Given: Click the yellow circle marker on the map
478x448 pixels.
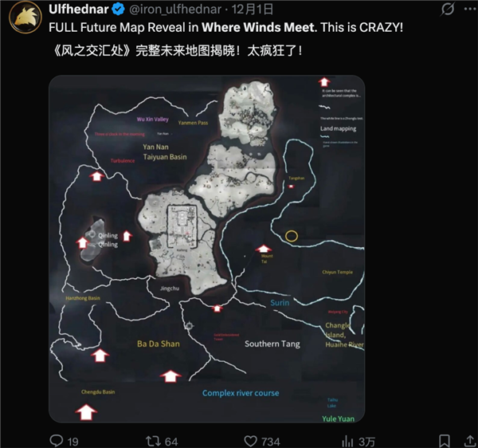Looking at the screenshot, I should pyautogui.click(x=292, y=236).
